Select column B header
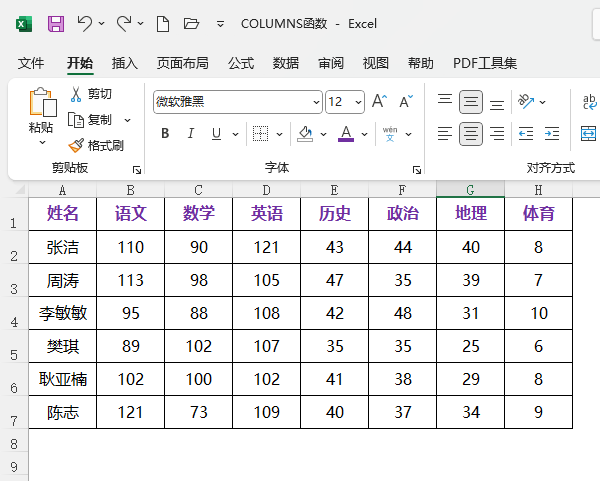 (130, 190)
